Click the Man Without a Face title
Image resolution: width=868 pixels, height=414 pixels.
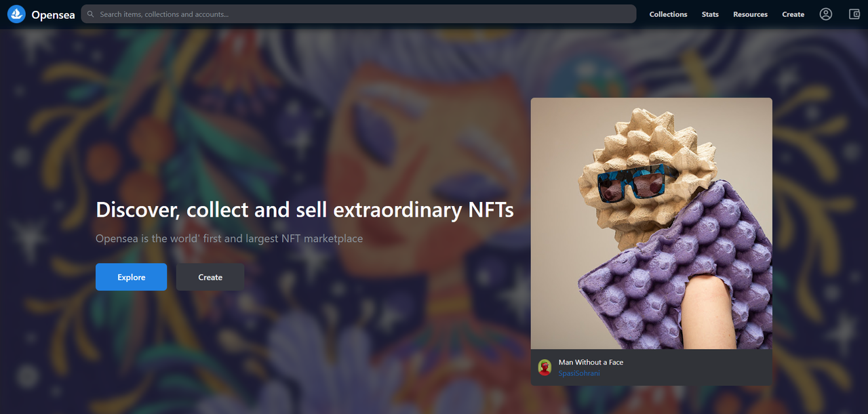591,363
